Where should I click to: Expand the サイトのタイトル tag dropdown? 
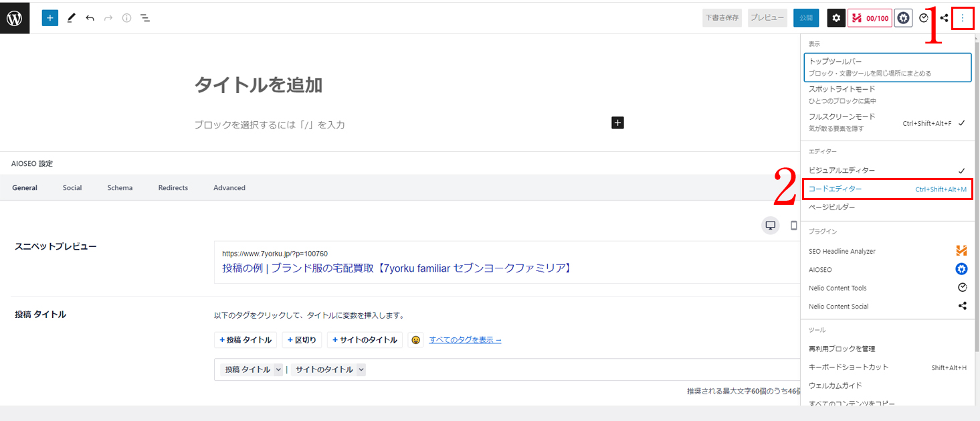(361, 369)
